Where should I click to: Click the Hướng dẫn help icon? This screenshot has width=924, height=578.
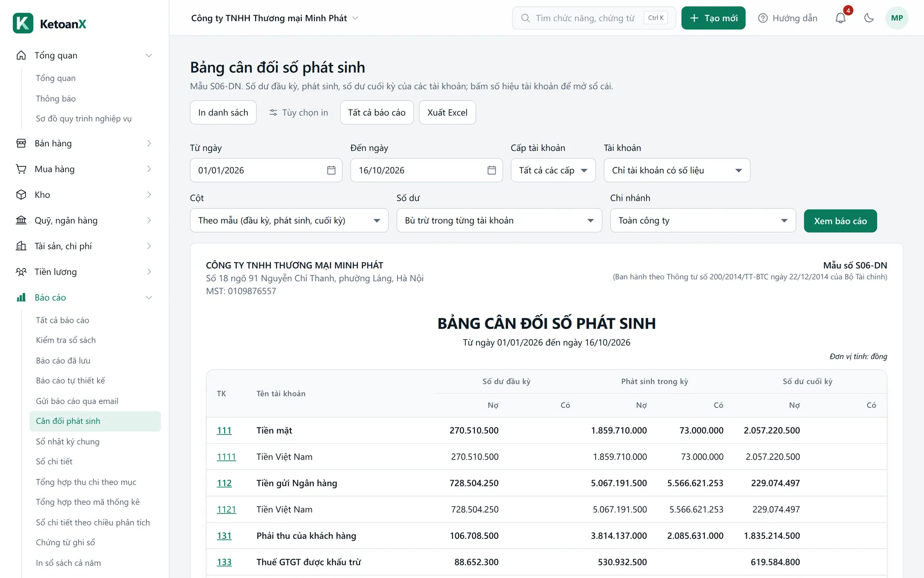pos(763,18)
